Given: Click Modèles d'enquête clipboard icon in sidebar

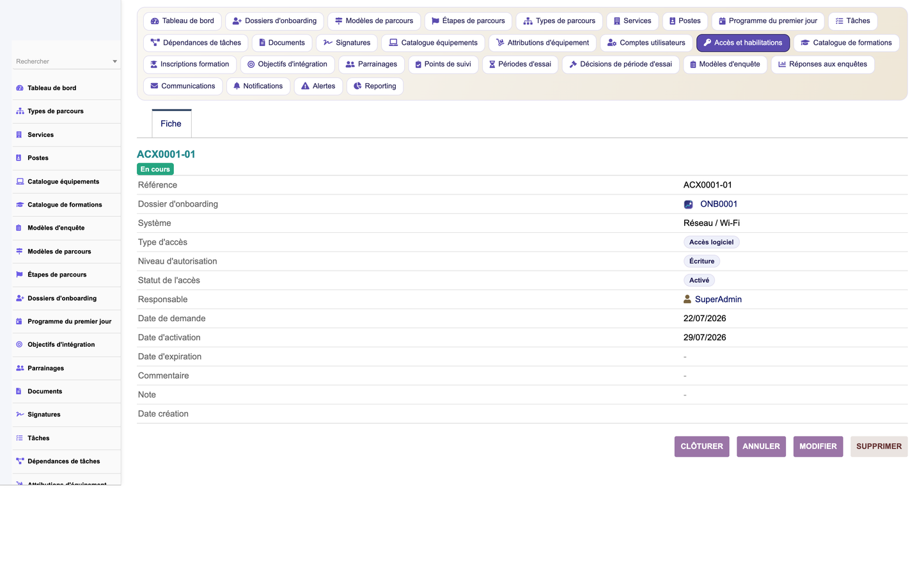Looking at the screenshot, I should pyautogui.click(x=19, y=228).
